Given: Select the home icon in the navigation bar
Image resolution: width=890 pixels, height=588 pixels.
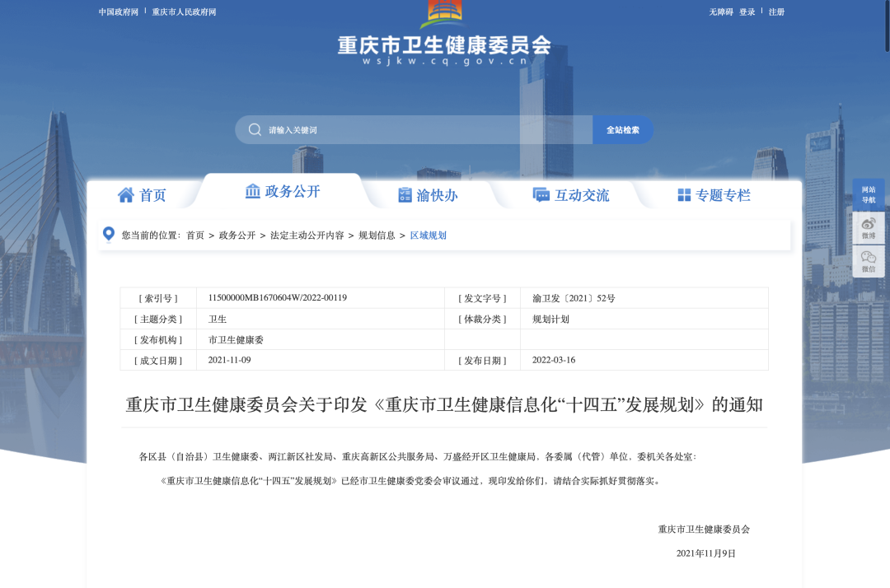Looking at the screenshot, I should click(126, 194).
